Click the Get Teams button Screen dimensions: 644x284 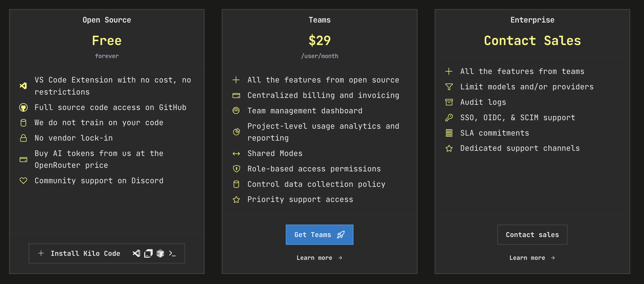(x=319, y=234)
